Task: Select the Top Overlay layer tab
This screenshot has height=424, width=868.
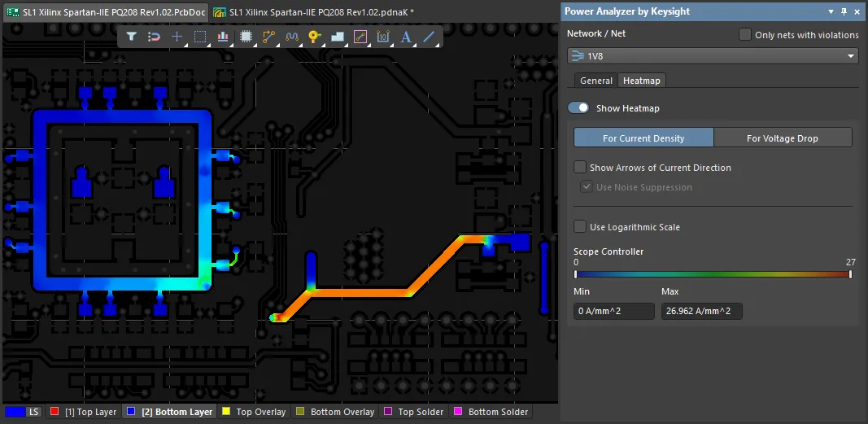Action: pos(254,412)
